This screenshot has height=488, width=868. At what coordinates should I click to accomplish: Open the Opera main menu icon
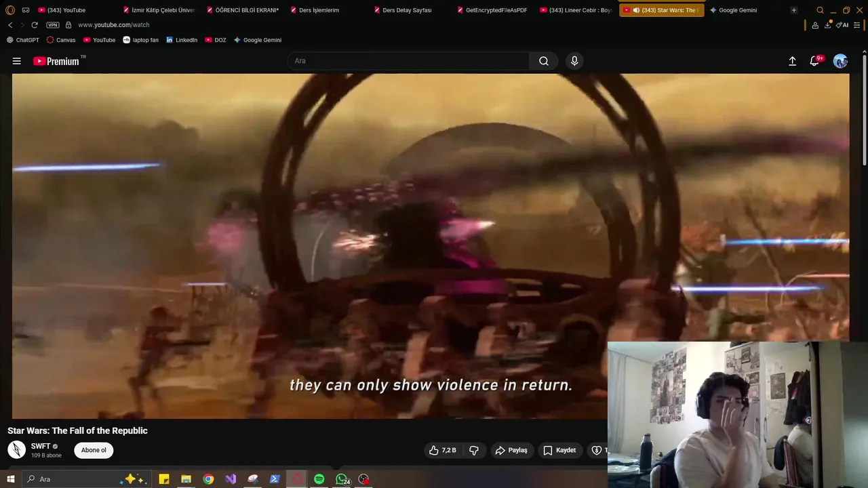pyautogui.click(x=10, y=10)
